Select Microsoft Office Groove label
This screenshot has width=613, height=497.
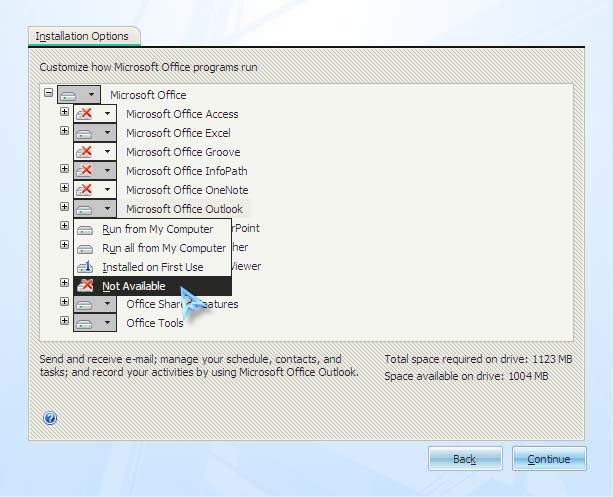pos(183,152)
